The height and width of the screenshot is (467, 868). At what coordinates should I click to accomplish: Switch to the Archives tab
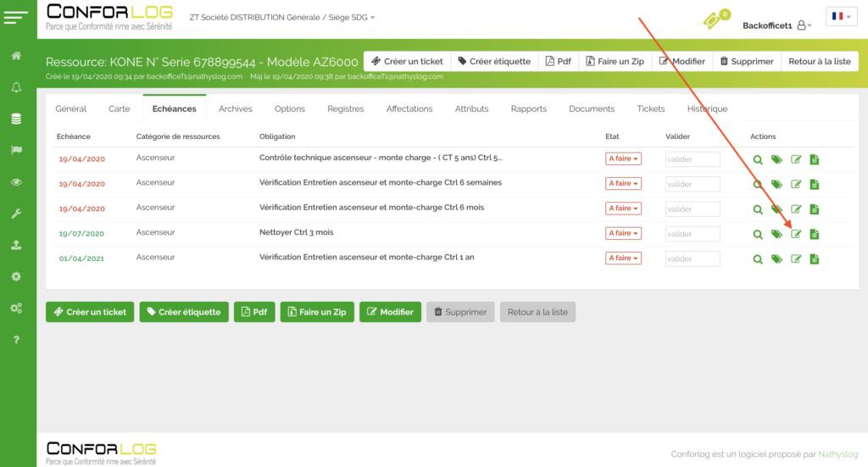(x=235, y=108)
